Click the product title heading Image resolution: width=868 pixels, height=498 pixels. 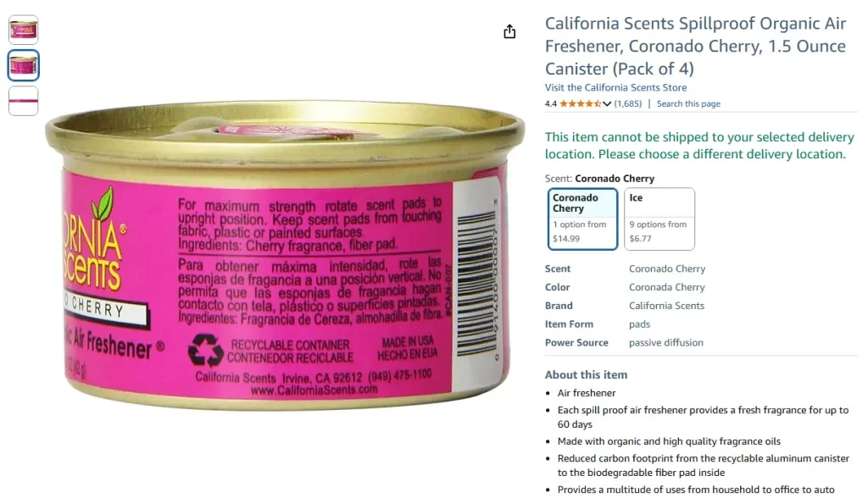tap(695, 46)
